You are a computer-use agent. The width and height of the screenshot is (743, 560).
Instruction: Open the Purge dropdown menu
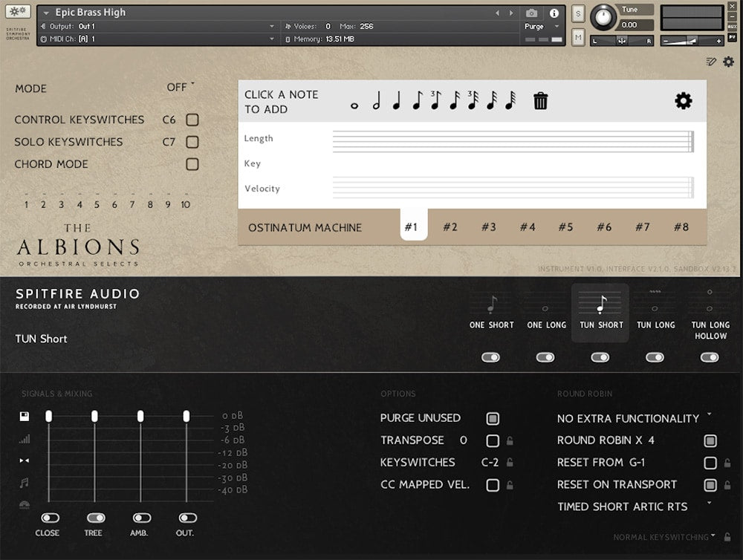click(x=541, y=27)
